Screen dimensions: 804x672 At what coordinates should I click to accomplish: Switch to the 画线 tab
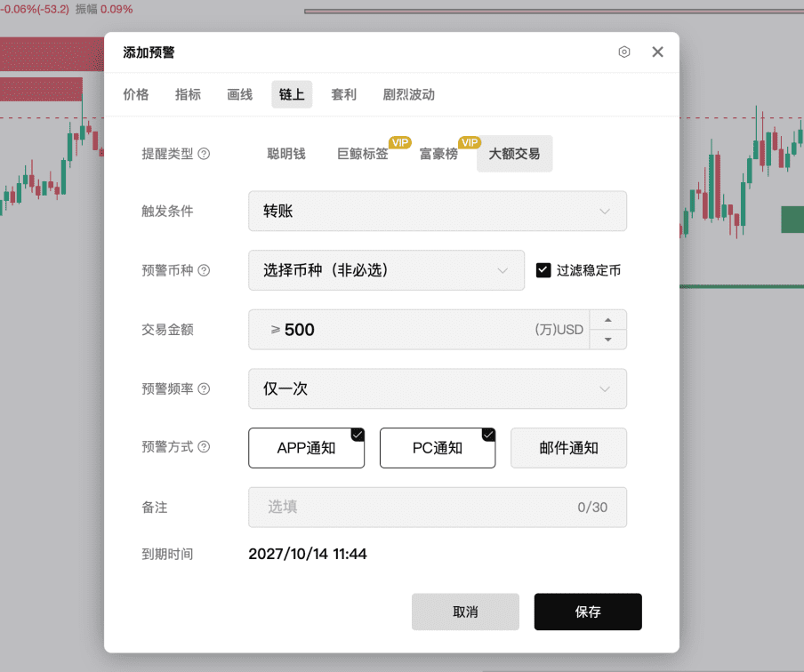click(239, 94)
